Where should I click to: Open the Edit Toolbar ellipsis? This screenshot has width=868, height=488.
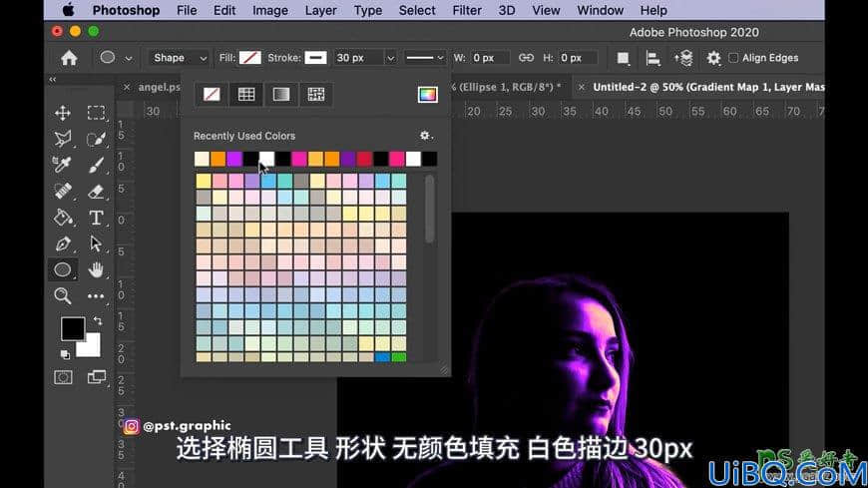(96, 296)
